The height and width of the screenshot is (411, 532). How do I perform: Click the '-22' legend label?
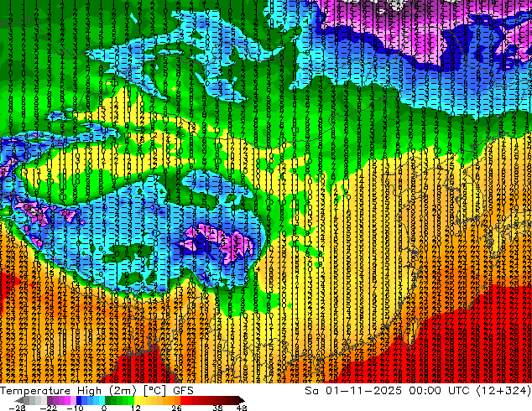[48, 408]
